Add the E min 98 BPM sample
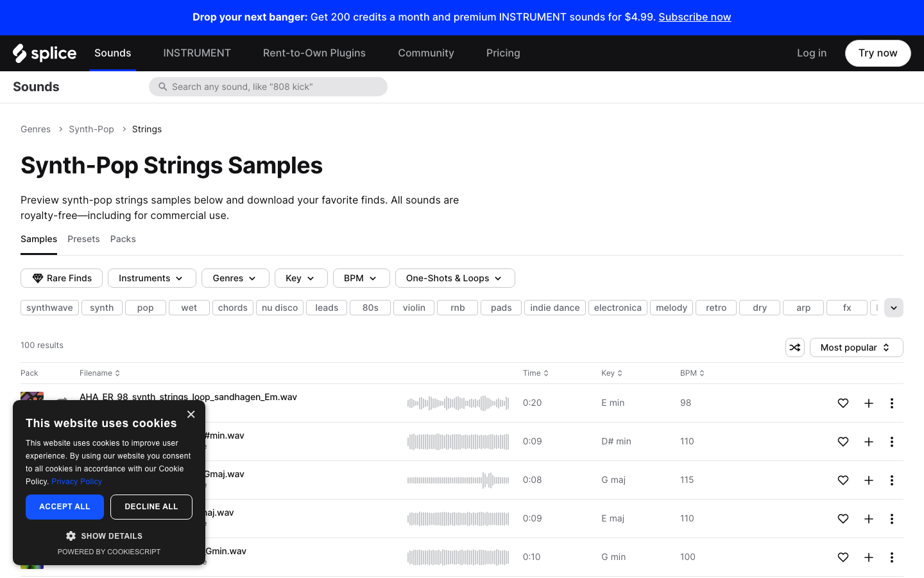 [869, 403]
